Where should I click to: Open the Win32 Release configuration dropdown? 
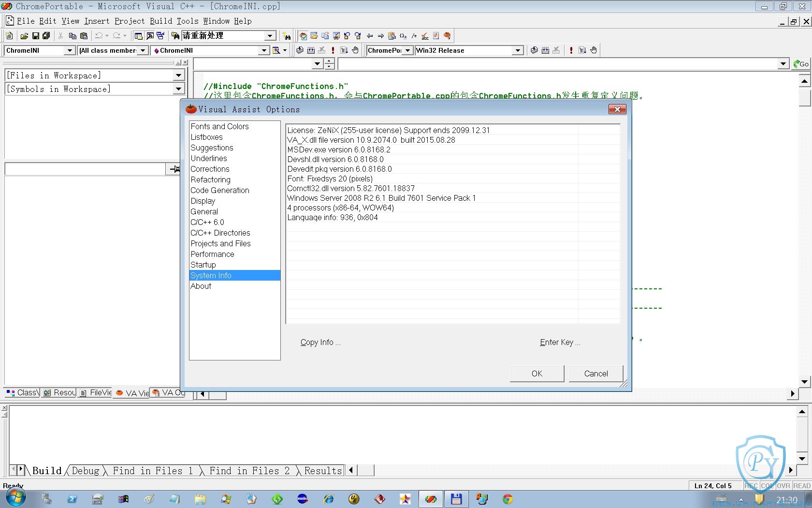pyautogui.click(x=518, y=50)
